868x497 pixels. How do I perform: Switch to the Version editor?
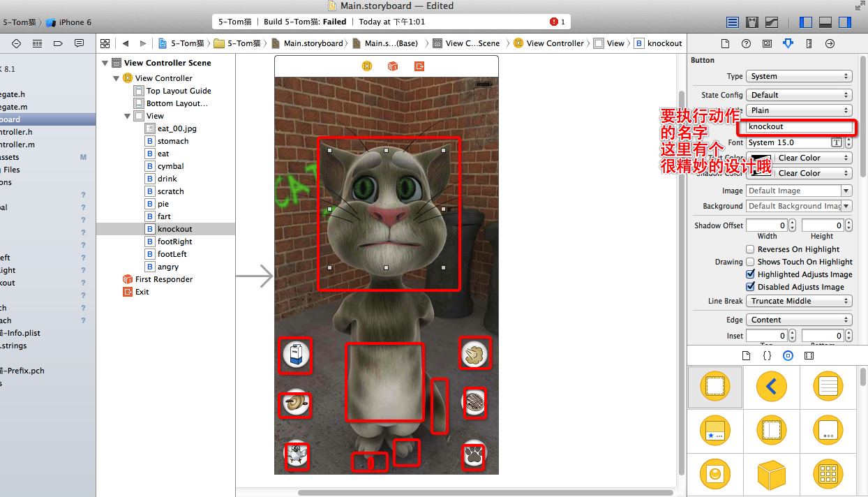click(772, 22)
